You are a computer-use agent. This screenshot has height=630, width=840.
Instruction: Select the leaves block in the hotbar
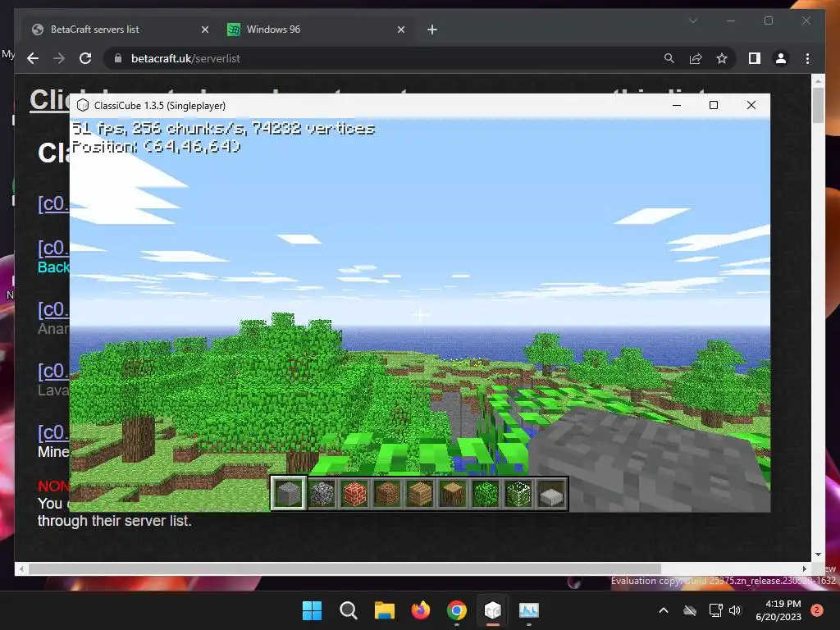click(x=486, y=493)
